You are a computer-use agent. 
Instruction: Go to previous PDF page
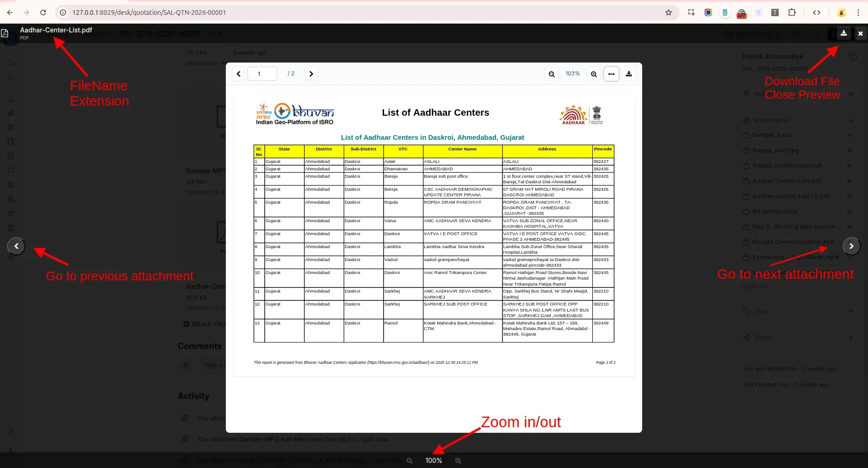(x=238, y=74)
